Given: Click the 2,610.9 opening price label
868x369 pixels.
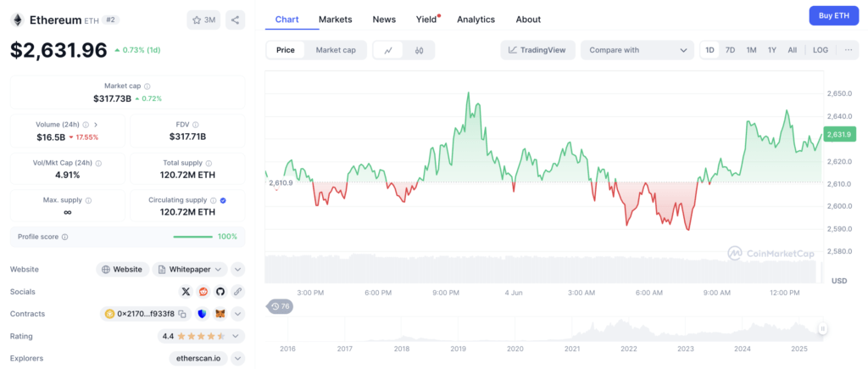Looking at the screenshot, I should point(281,183).
